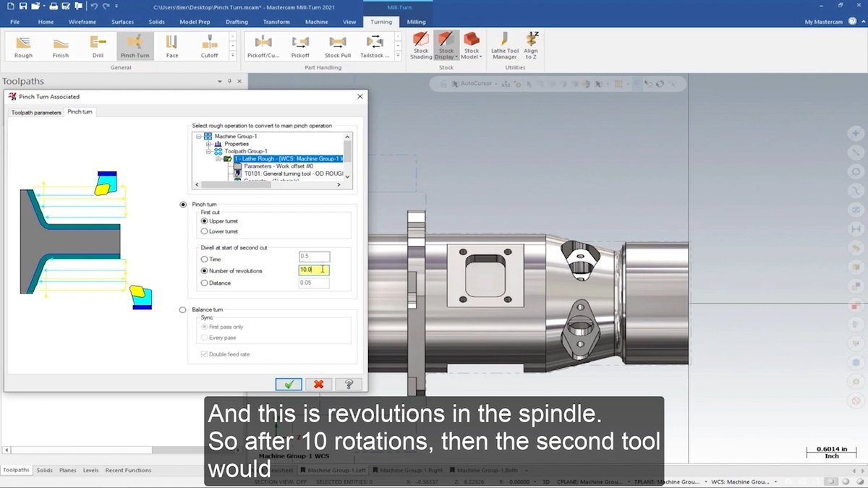868x488 pixels.
Task: Select the Rough turning toolpath icon
Action: click(23, 46)
